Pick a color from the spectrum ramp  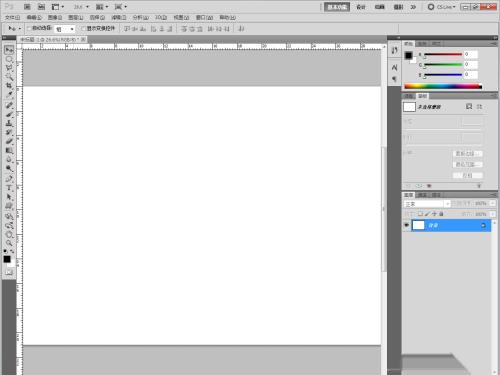[x=443, y=87]
